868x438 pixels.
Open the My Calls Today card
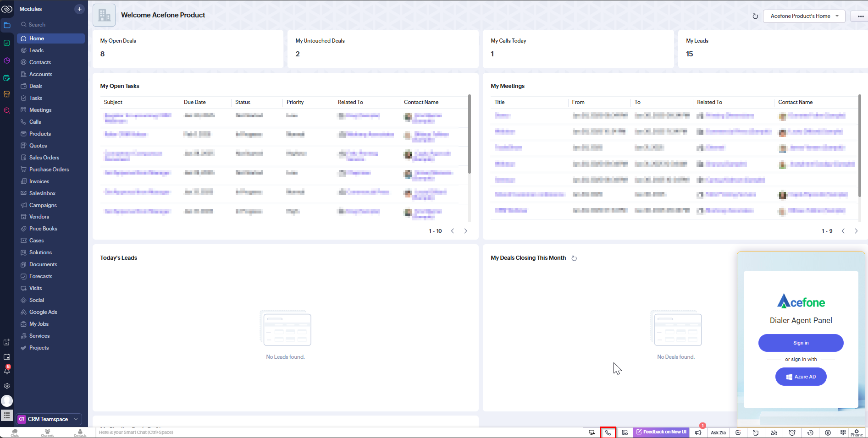(x=578, y=49)
